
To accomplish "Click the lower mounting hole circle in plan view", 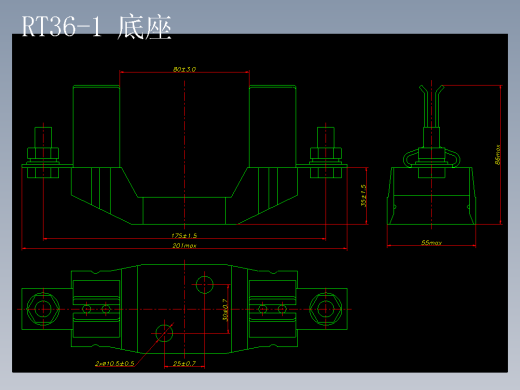I will coord(164,333).
